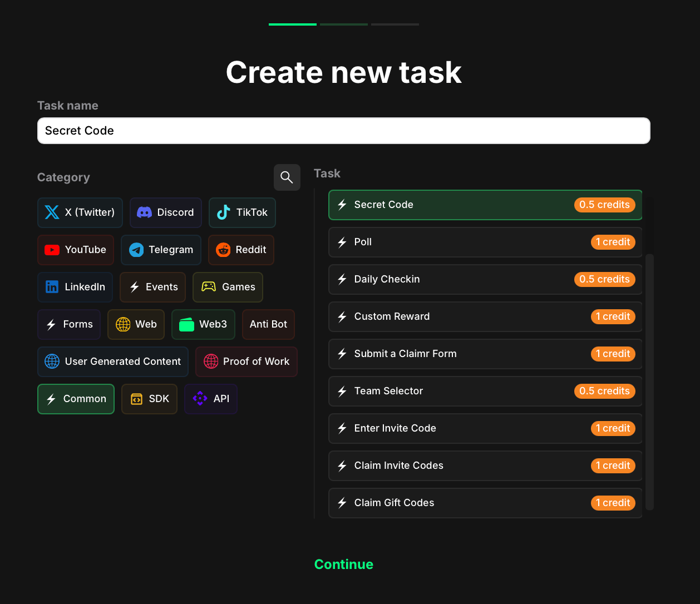The image size is (700, 604).
Task: Choose the Games category
Action: click(228, 287)
